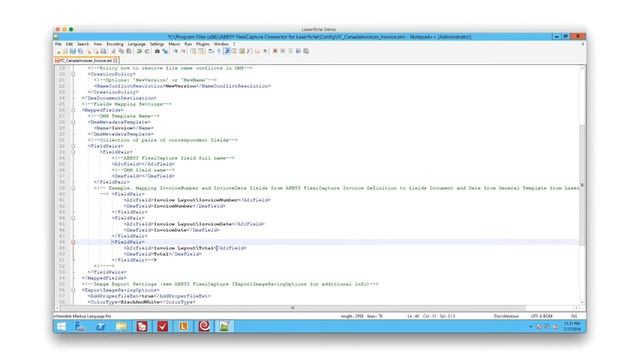640x360 pixels.
Task: Open the Encoding menu
Action: click(115, 44)
